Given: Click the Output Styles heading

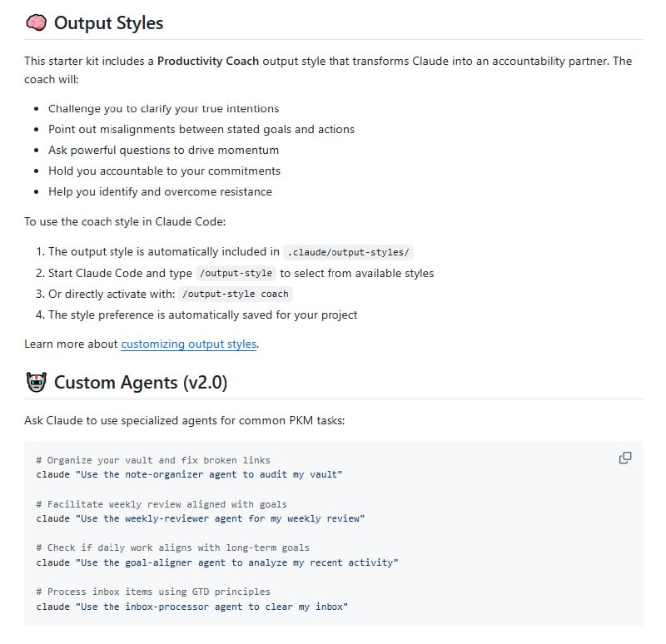Looking at the screenshot, I should point(108,22).
